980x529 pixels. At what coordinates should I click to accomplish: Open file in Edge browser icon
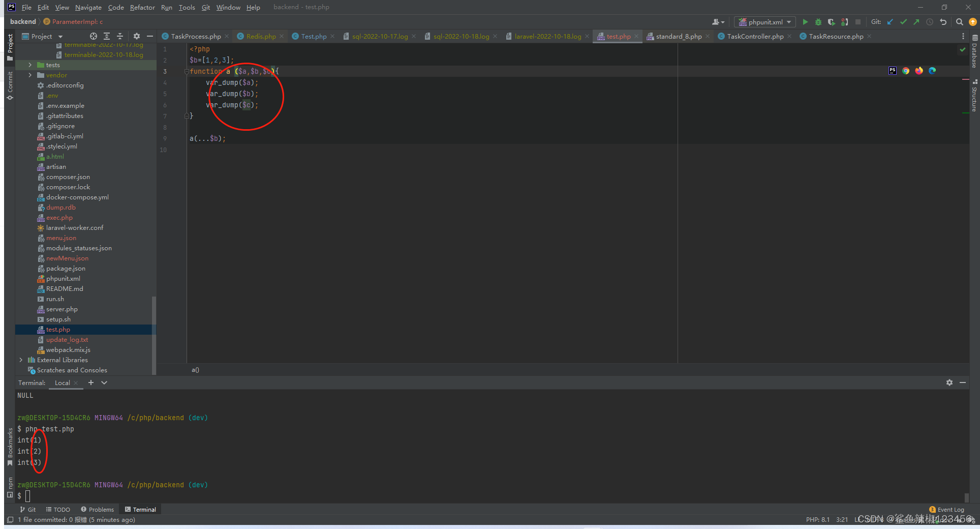[932, 71]
